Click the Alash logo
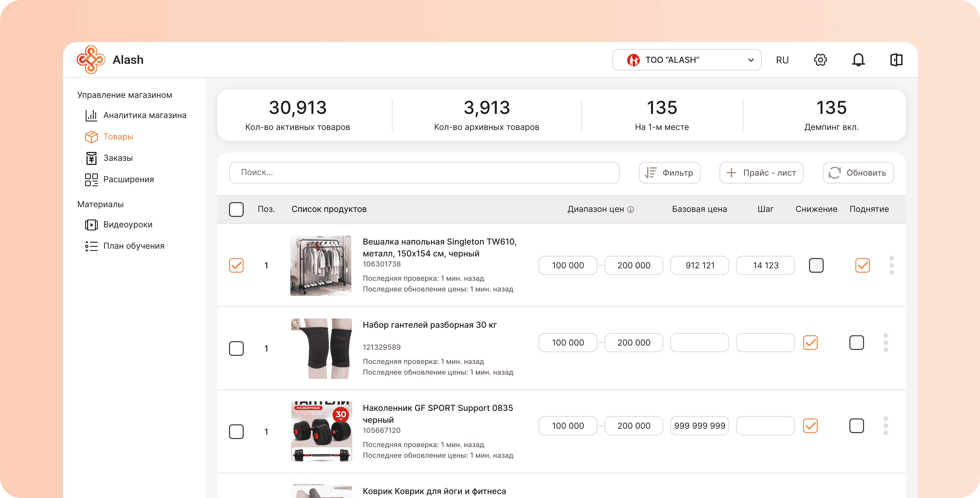Screen dimensions: 980x498 [91, 60]
